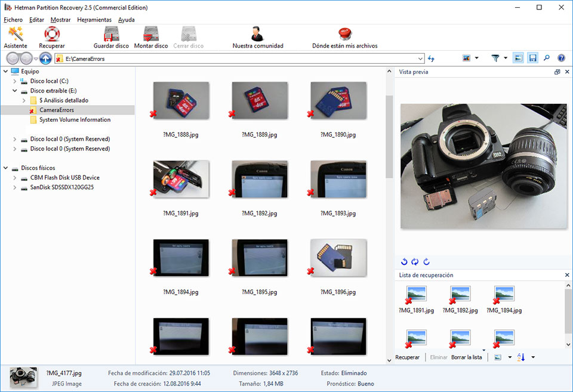Click the save view floppy disk icon

click(x=533, y=58)
